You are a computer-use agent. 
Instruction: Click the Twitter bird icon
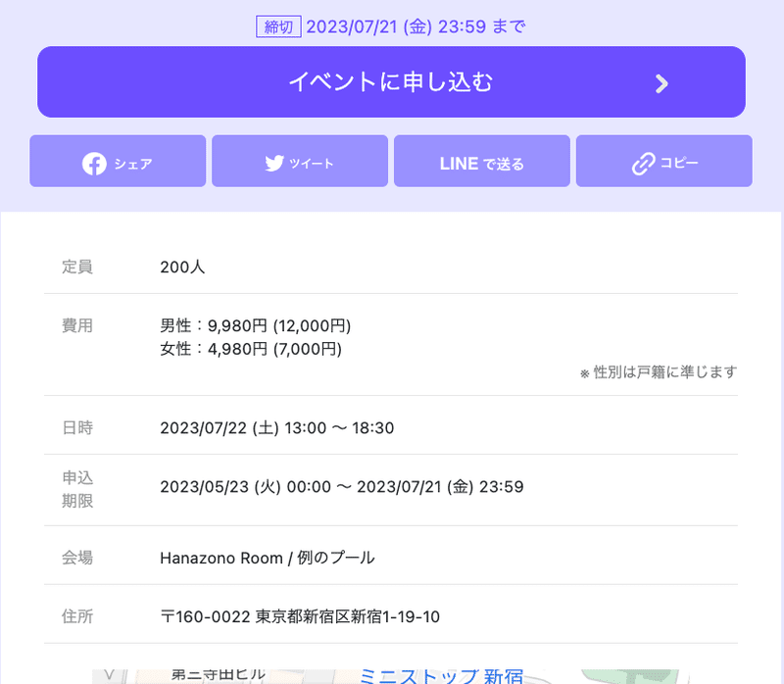(274, 163)
